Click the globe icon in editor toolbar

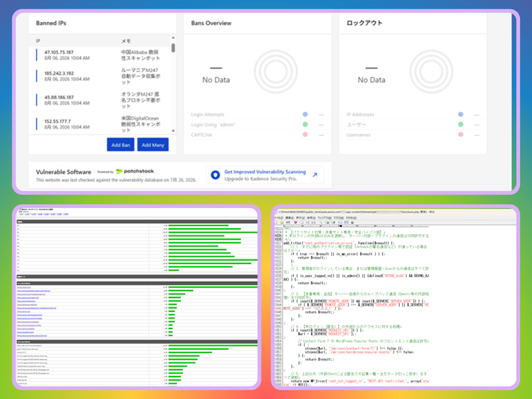click(352, 223)
